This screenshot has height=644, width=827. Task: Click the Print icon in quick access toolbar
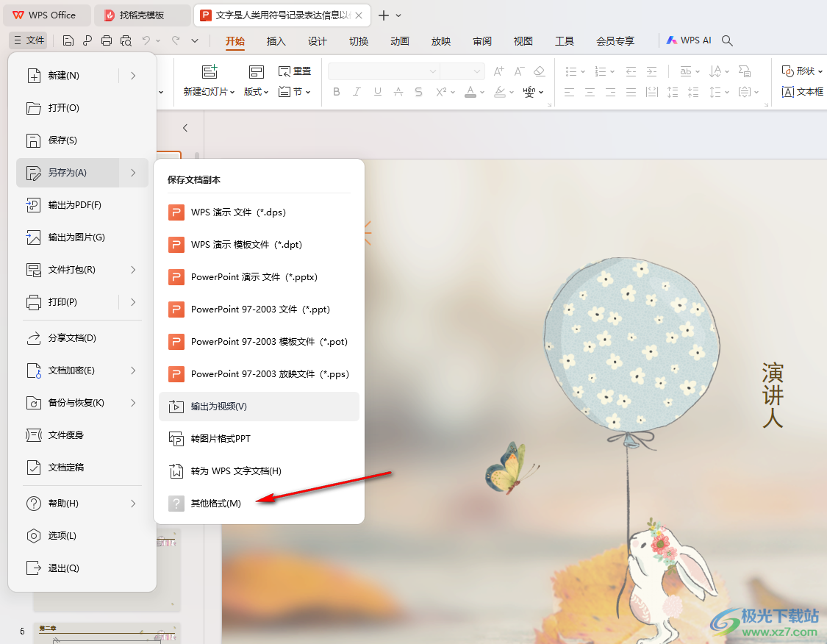click(107, 40)
